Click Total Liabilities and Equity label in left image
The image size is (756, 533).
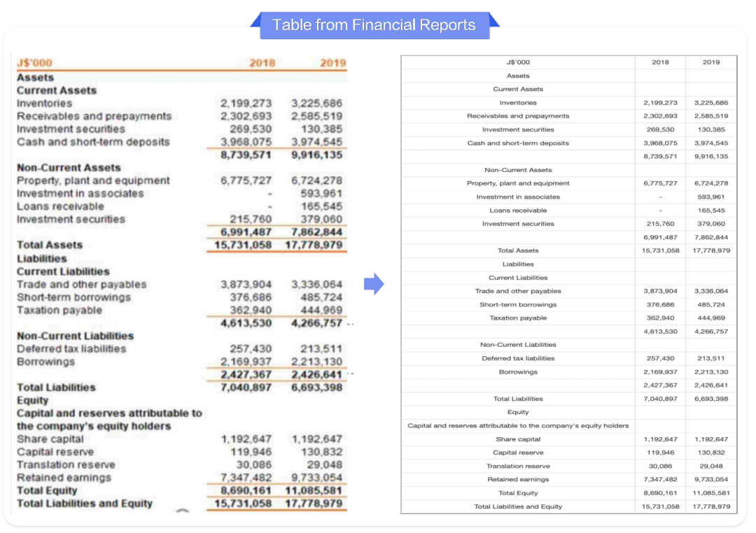85,504
